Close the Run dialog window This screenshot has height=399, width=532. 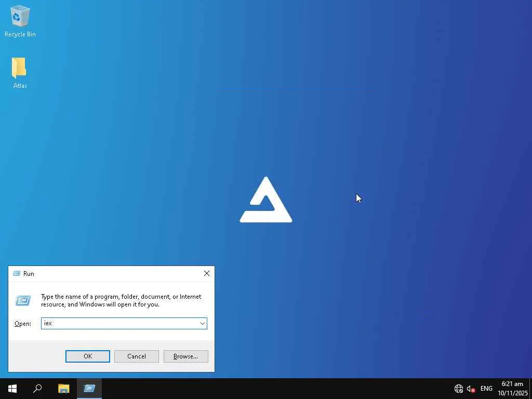[207, 273]
